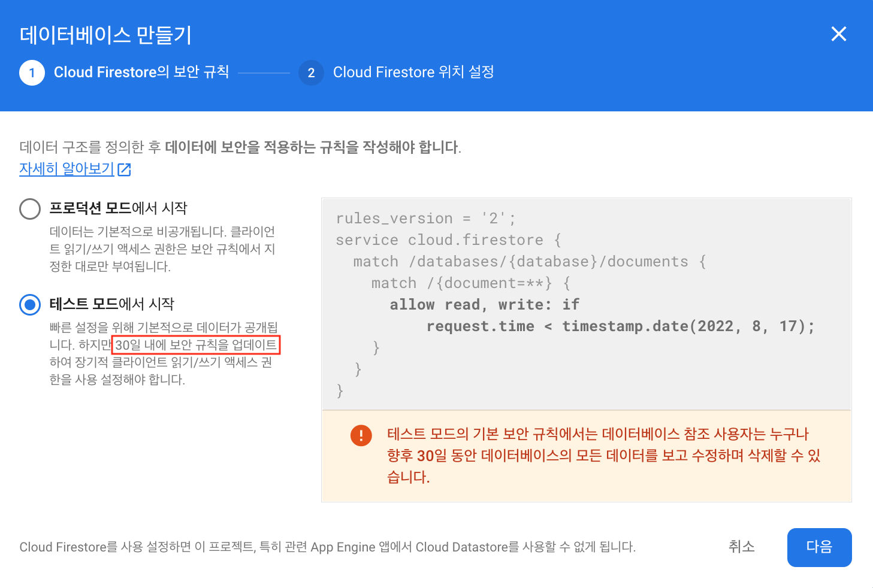Click the request.time < timestamp.date line
The image size is (873, 588).
coord(621,326)
